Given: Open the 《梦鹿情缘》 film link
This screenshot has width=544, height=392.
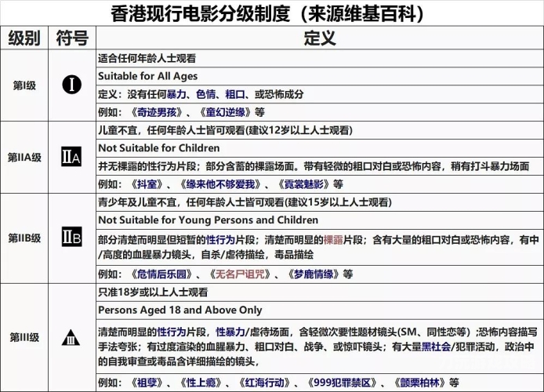Looking at the screenshot, I should click(314, 274).
